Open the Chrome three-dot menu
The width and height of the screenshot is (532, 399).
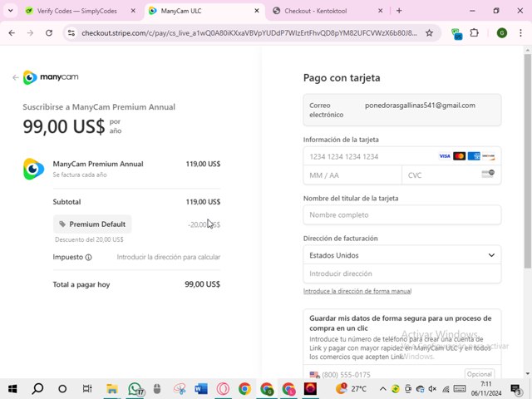tap(520, 33)
